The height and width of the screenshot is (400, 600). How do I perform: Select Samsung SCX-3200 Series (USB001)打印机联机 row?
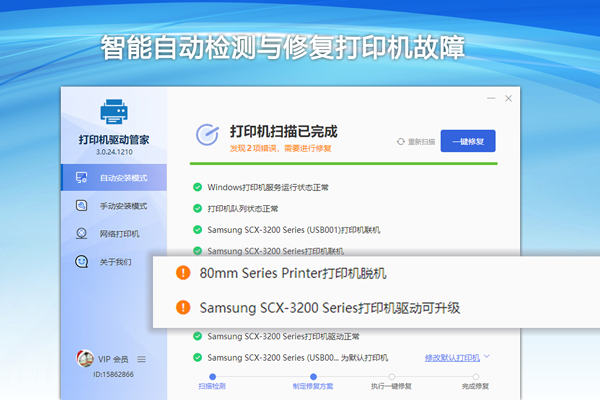click(286, 230)
